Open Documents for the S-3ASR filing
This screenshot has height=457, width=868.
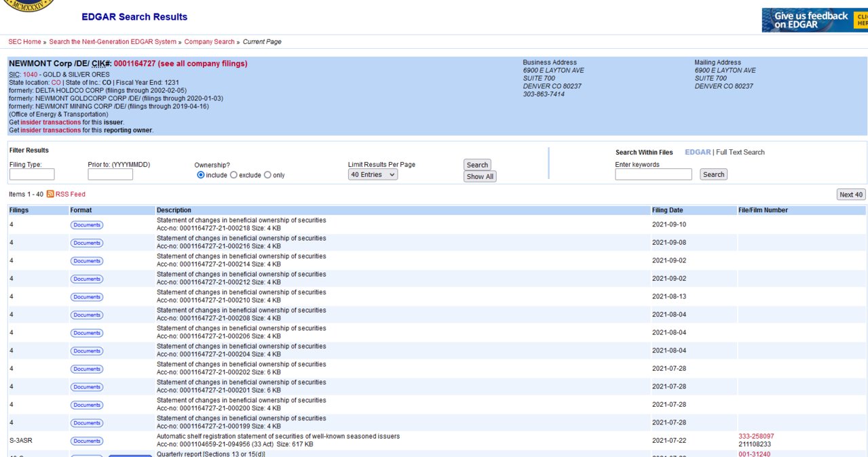87,441
